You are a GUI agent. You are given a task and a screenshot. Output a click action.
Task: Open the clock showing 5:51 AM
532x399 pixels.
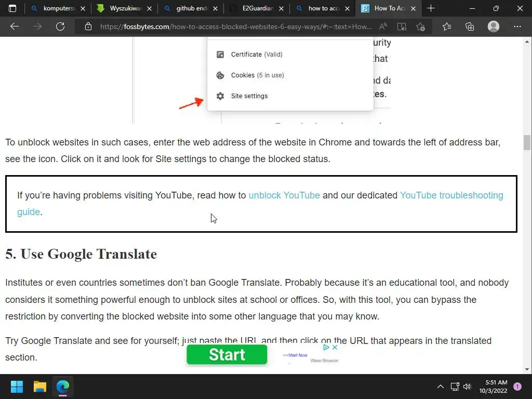click(x=493, y=387)
